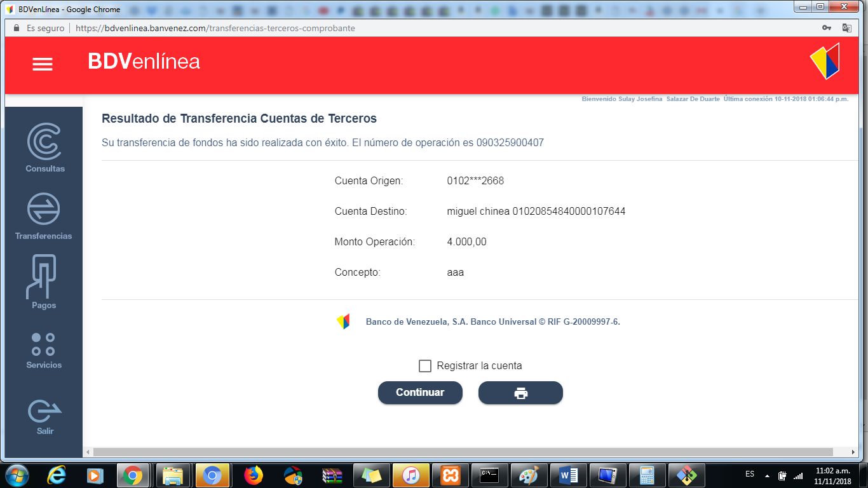Launch Firefox from taskbar
This screenshot has height=488, width=868.
point(254,475)
